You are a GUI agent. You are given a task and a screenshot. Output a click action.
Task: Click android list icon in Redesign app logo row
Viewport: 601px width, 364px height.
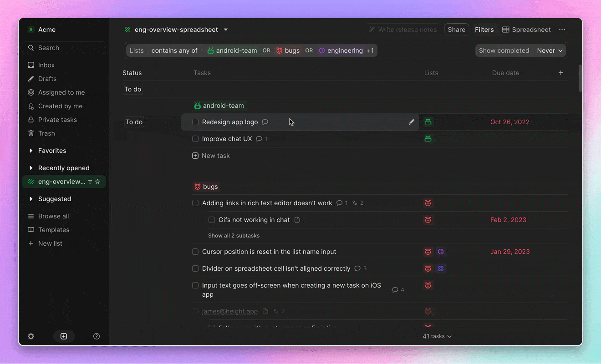click(428, 122)
